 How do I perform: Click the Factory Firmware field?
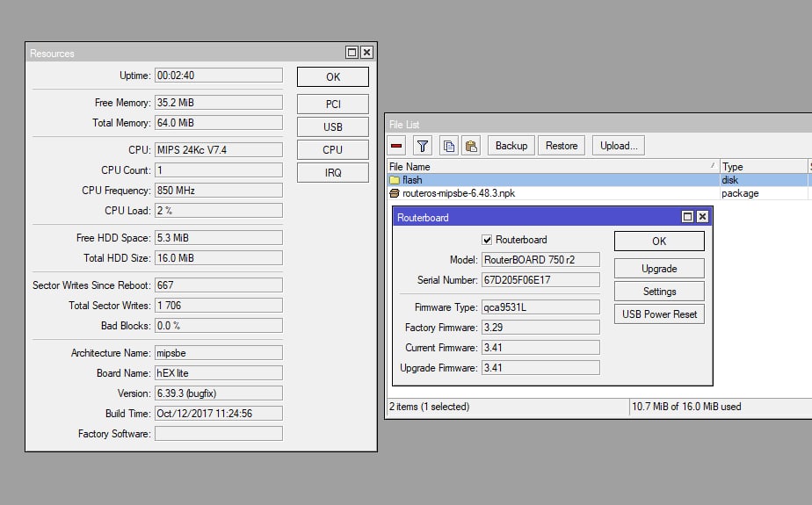coord(540,328)
